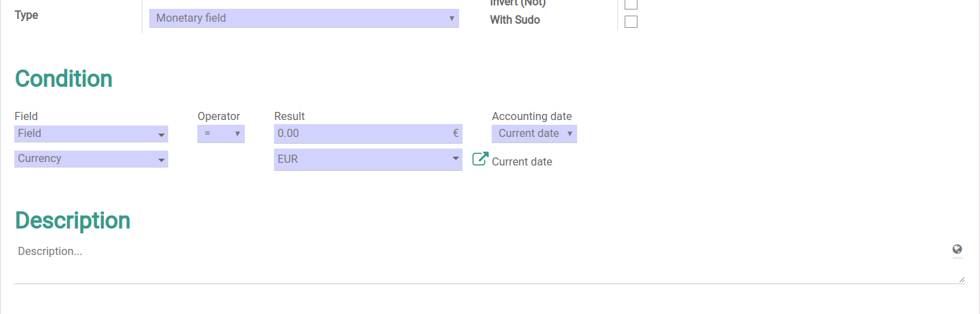This screenshot has width=980, height=314.
Task: Click the resize grip of Description box
Action: point(962,279)
